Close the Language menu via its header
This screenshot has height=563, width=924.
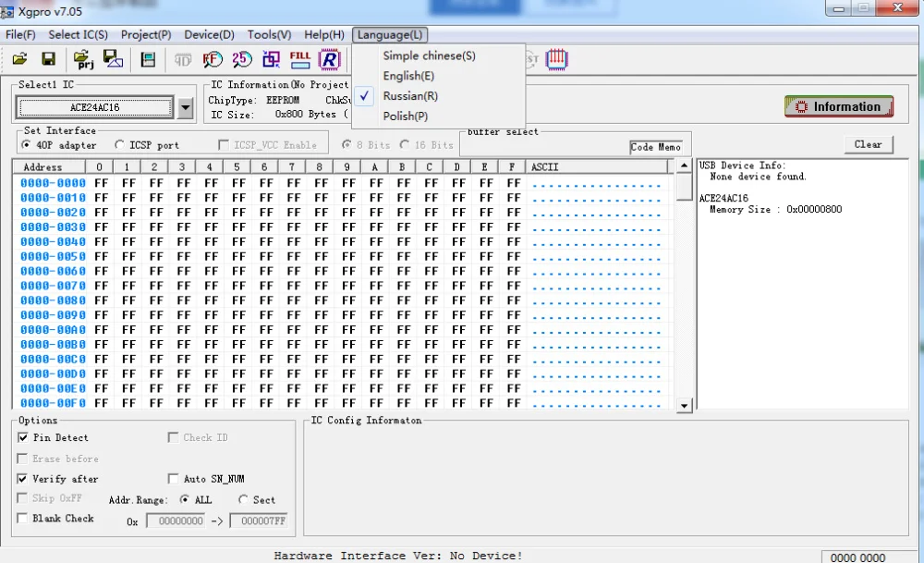pos(390,35)
